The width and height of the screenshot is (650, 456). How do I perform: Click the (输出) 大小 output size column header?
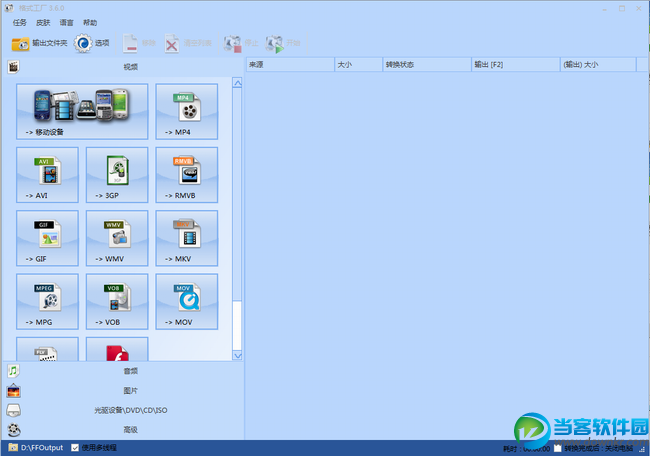click(x=598, y=65)
